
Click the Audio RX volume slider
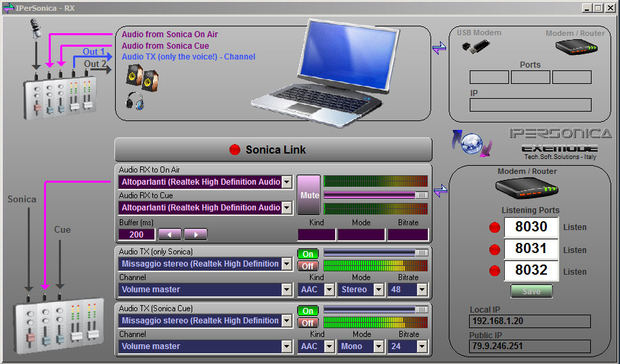(376, 196)
